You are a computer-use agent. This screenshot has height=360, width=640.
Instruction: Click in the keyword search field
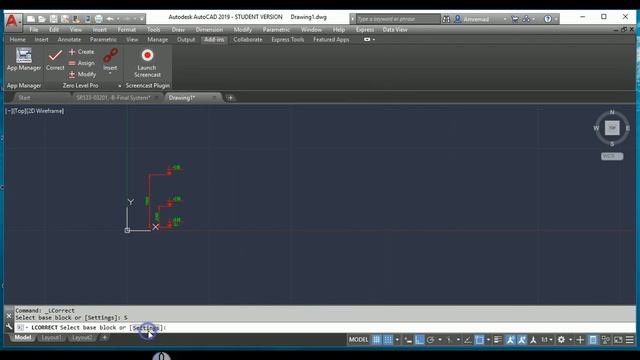tap(398, 19)
